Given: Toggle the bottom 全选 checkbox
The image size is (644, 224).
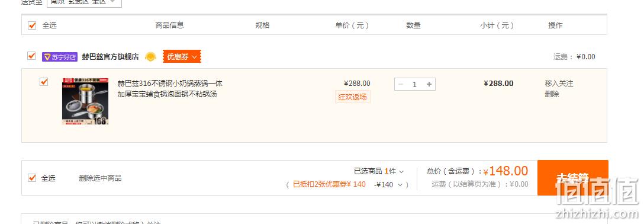Looking at the screenshot, I should [32, 178].
